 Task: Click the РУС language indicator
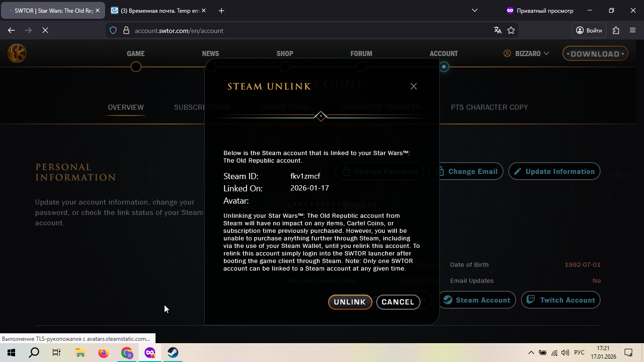[579, 353]
